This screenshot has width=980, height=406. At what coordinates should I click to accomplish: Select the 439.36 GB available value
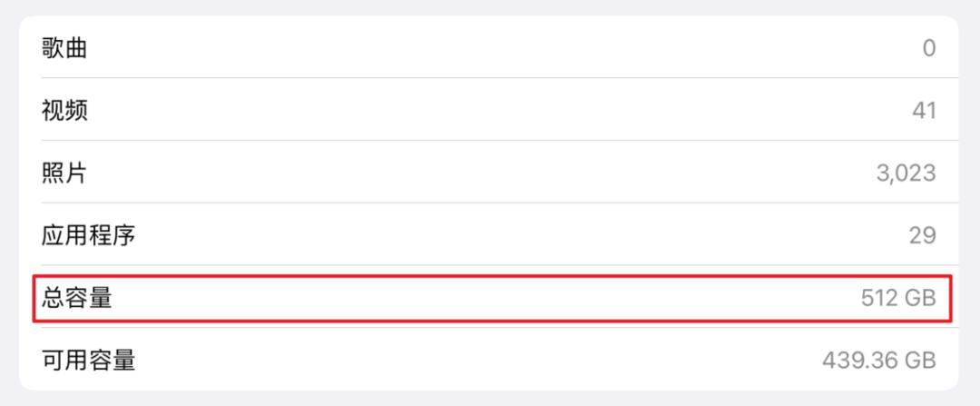coord(878,360)
